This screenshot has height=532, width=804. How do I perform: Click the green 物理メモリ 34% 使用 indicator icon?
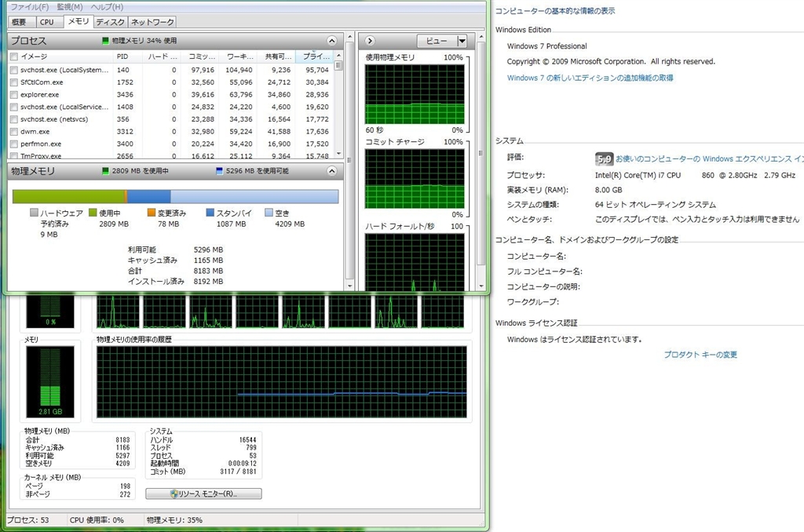tap(105, 41)
